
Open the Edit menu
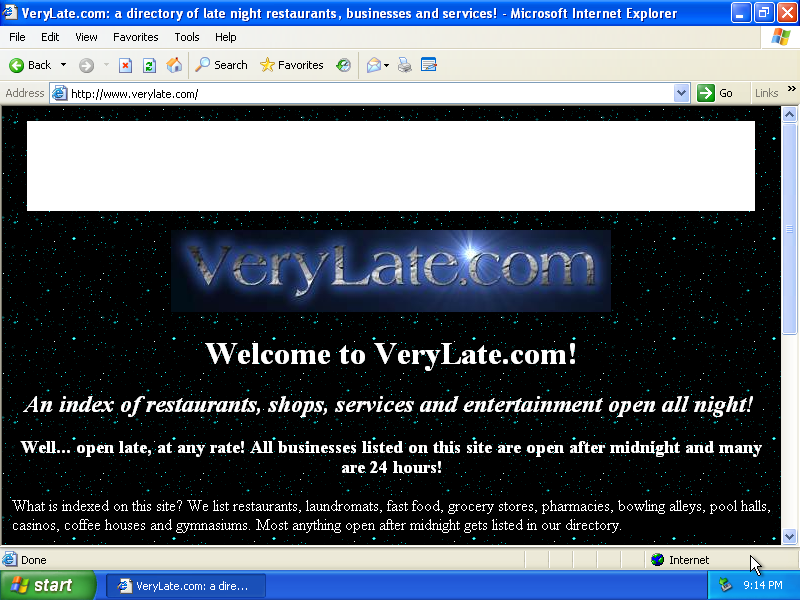tap(50, 37)
